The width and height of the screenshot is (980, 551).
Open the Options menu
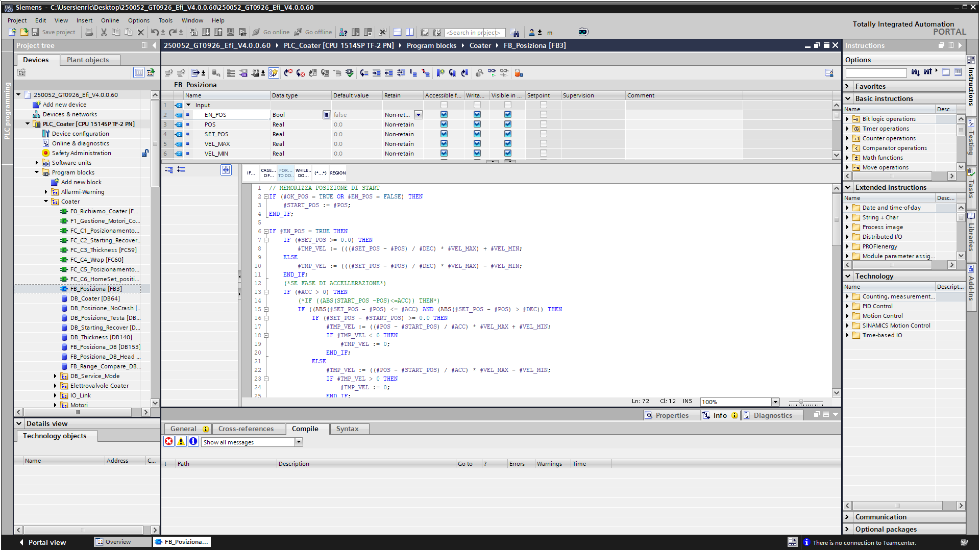coord(139,20)
